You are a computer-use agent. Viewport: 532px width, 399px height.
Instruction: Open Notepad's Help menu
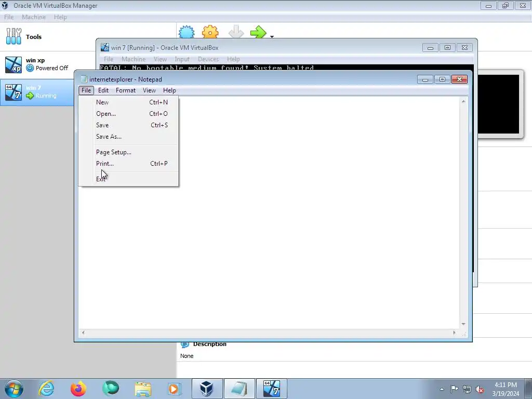tap(169, 90)
